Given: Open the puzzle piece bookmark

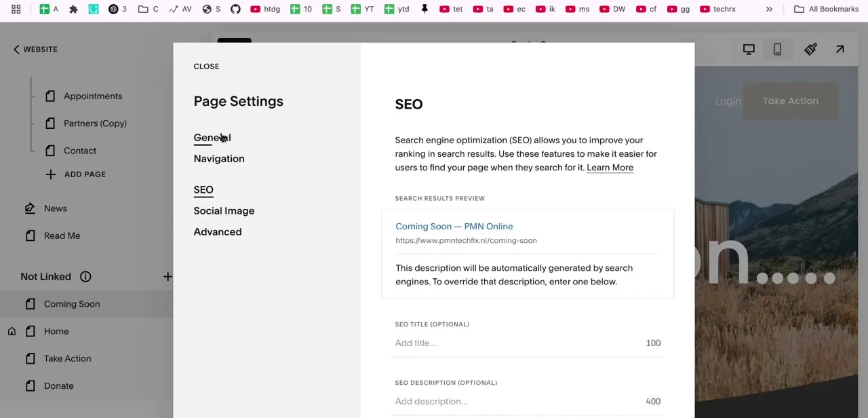Looking at the screenshot, I should pyautogui.click(x=73, y=9).
